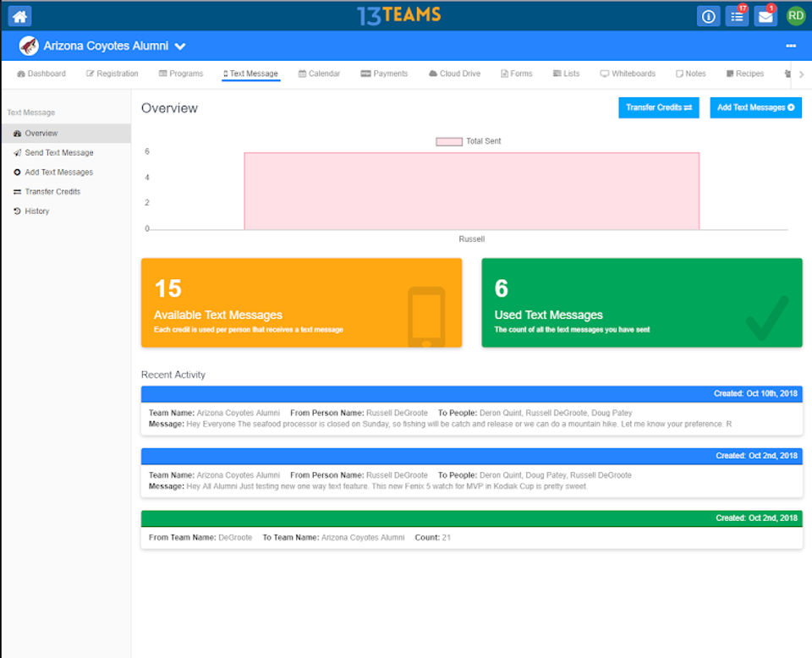Open Send Text Message in the sidebar
The width and height of the screenshot is (812, 658).
(x=66, y=153)
